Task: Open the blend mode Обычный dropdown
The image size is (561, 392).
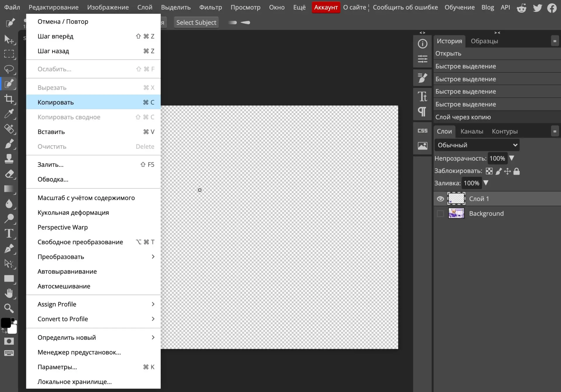Action: pos(477,145)
